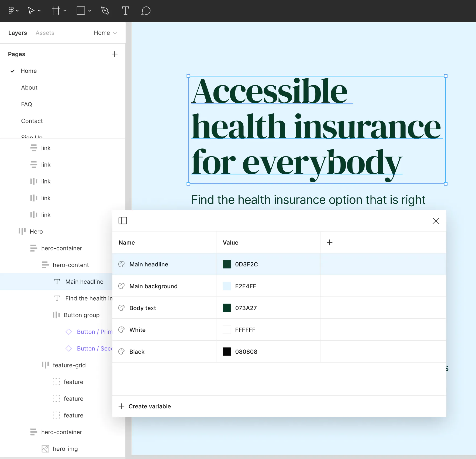
Task: Click the Name column header
Action: [127, 242]
